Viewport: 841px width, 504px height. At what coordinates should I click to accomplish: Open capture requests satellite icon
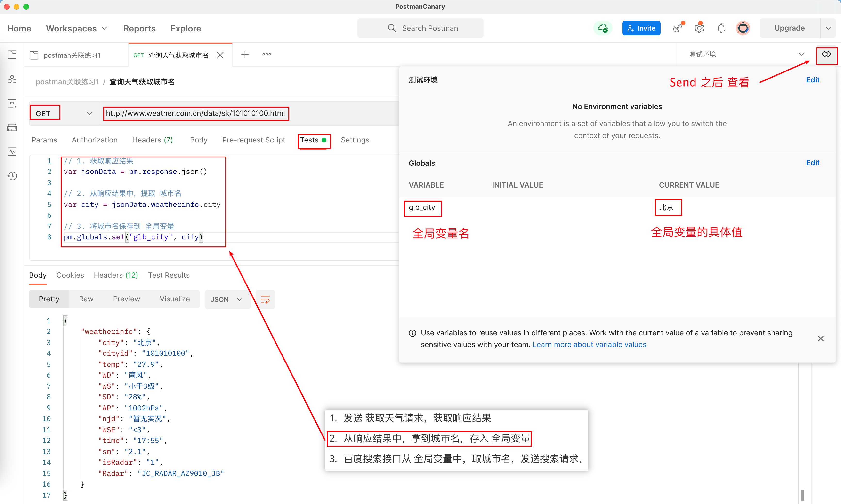coord(678,28)
